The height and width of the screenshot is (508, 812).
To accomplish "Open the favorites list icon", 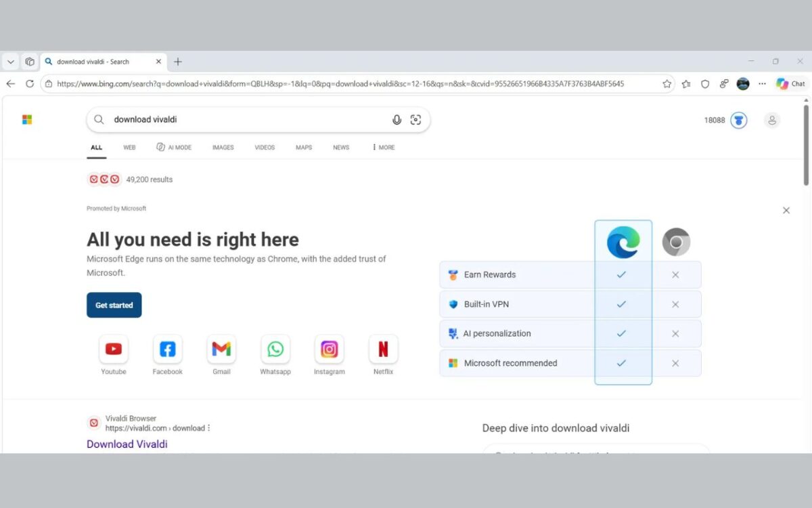I will tap(686, 84).
